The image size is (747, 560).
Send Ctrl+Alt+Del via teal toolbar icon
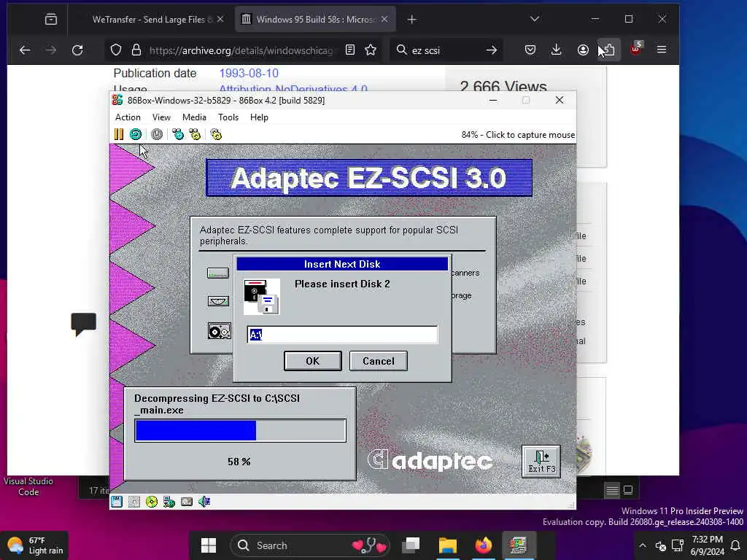click(178, 135)
